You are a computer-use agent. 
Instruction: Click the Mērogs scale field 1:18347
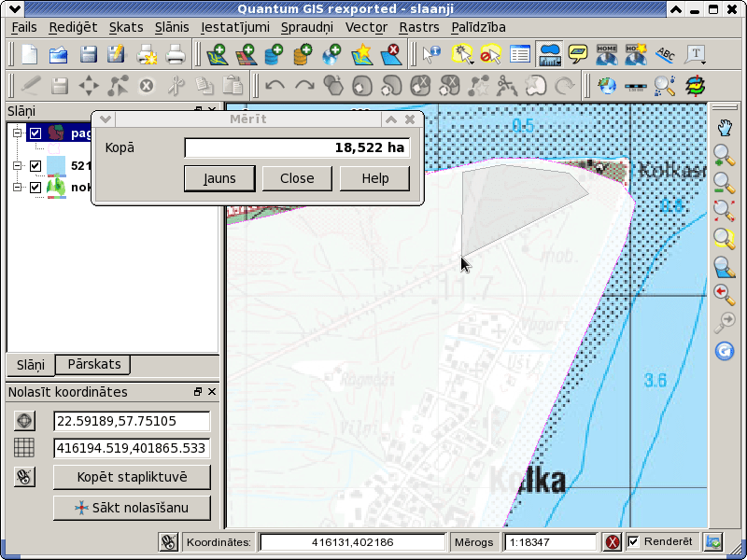coord(550,542)
